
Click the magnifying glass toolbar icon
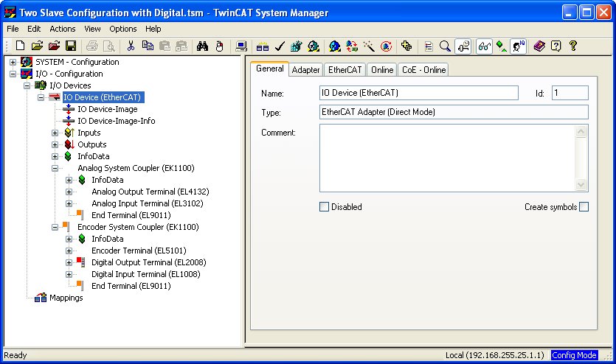[x=445, y=46]
